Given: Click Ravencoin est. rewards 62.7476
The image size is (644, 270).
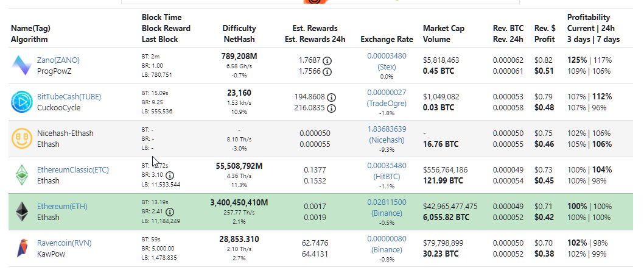Looking at the screenshot, I should [315, 243].
